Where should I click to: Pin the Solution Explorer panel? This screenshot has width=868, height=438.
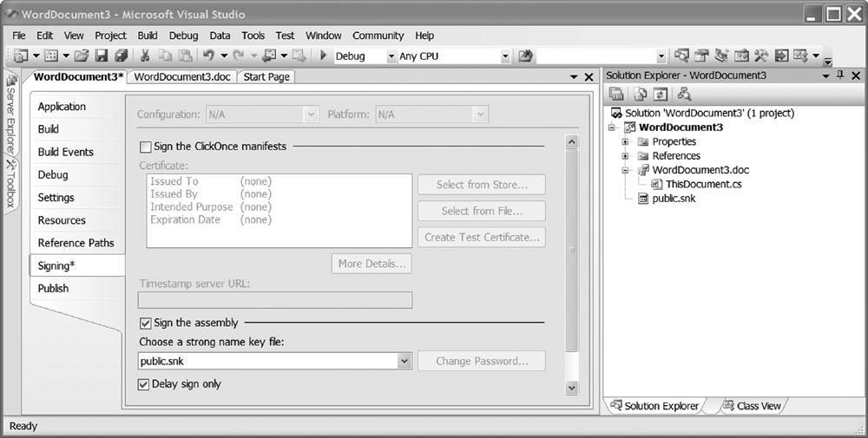pos(840,75)
